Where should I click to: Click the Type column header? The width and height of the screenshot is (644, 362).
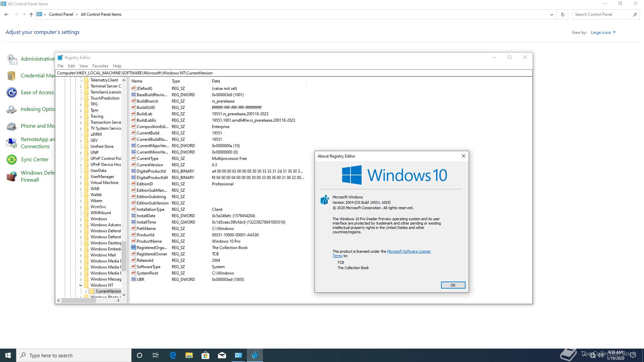pos(190,81)
